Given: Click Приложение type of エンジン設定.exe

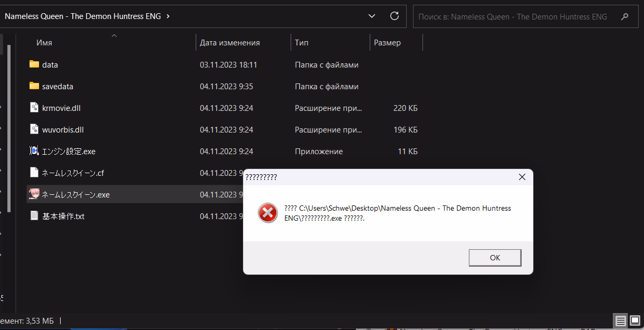Looking at the screenshot, I should pyautogui.click(x=319, y=151).
